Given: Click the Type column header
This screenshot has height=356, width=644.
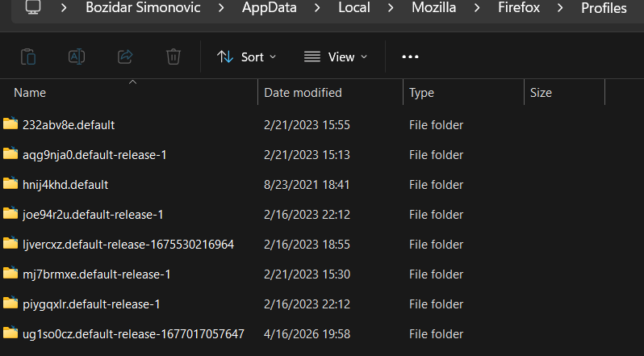Looking at the screenshot, I should coord(422,93).
